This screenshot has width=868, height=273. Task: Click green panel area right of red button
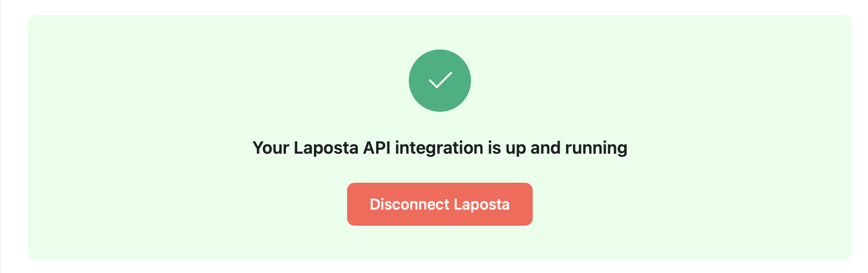coord(692,204)
